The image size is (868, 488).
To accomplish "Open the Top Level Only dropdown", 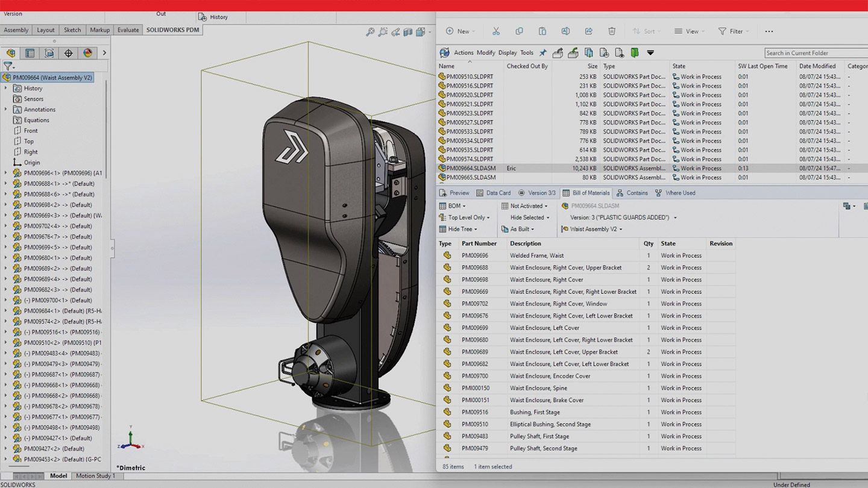I will point(468,217).
